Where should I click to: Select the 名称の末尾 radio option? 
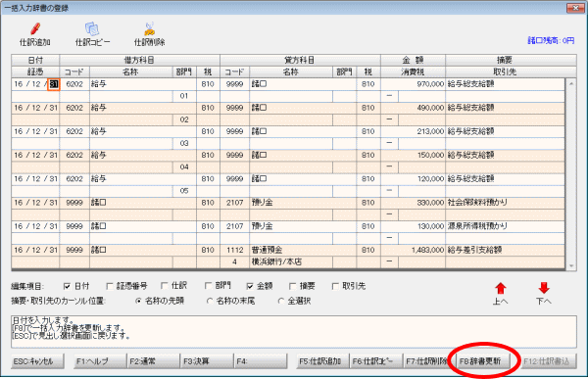[x=210, y=301]
